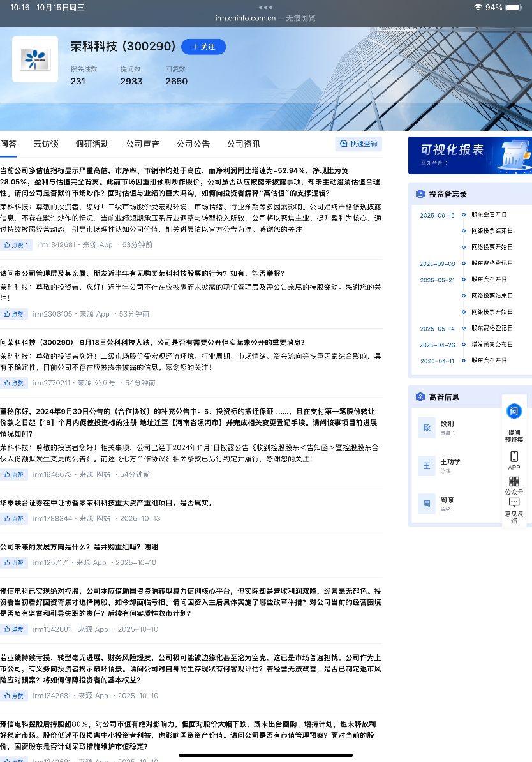Select the 公司资讯 tab
The width and height of the screenshot is (532, 762).
pyautogui.click(x=244, y=144)
